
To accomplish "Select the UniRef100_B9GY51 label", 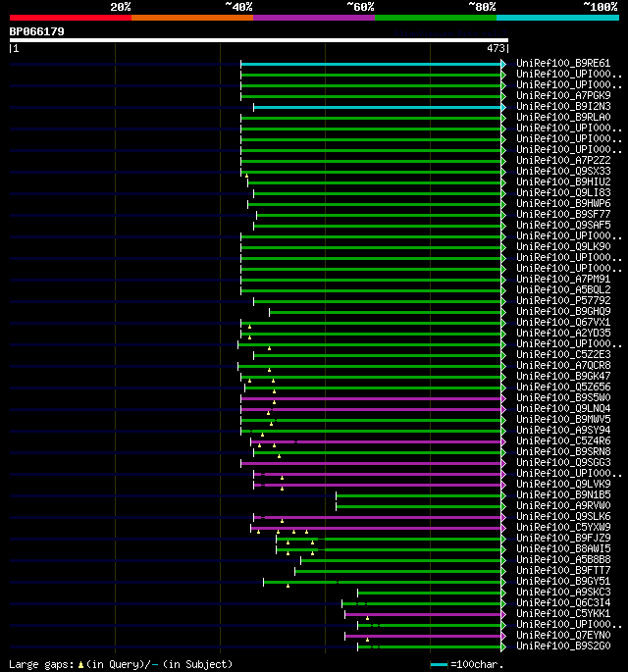I will [x=563, y=581].
